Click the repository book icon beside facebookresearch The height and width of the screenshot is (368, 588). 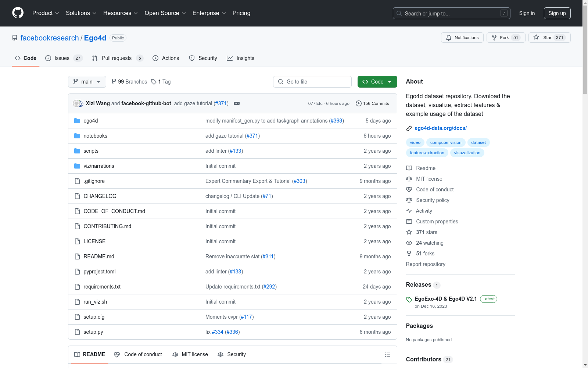coord(15,38)
